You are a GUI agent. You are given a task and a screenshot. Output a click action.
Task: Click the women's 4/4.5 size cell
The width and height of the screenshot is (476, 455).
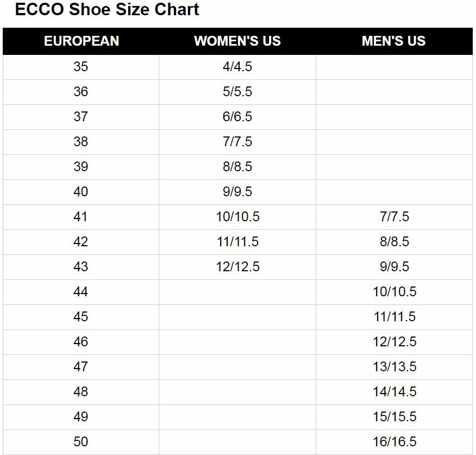tap(237, 67)
